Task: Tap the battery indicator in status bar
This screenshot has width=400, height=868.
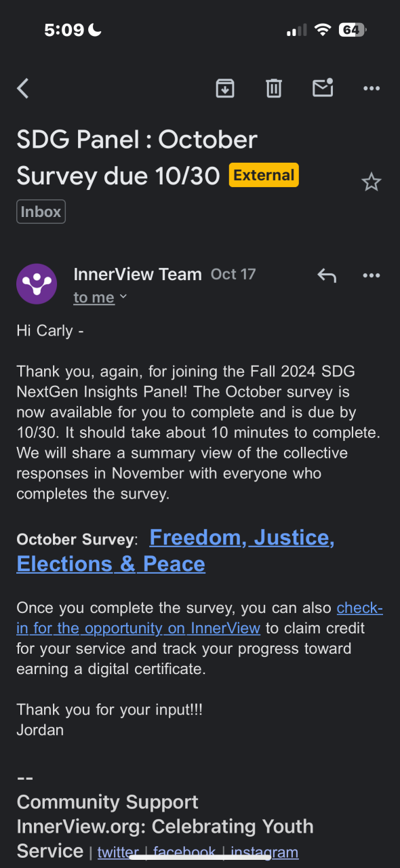Action: click(353, 30)
